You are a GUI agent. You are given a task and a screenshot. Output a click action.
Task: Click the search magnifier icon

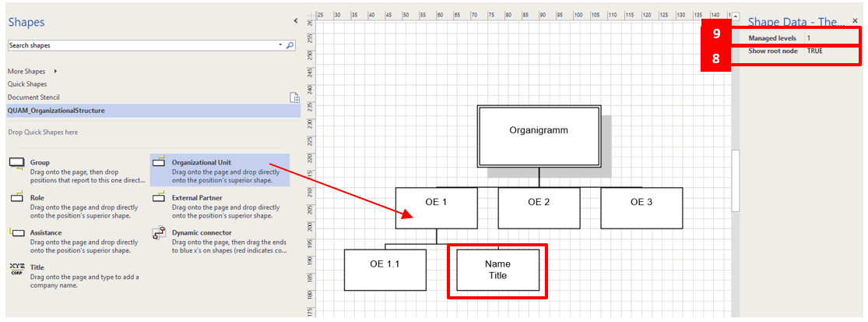[290, 46]
